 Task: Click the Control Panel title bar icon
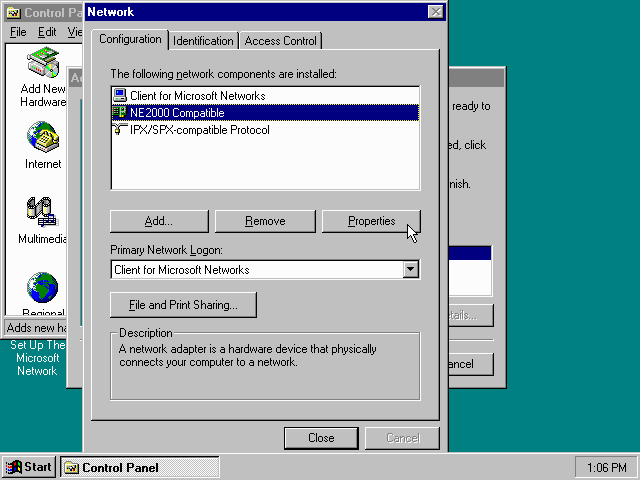pyautogui.click(x=13, y=13)
